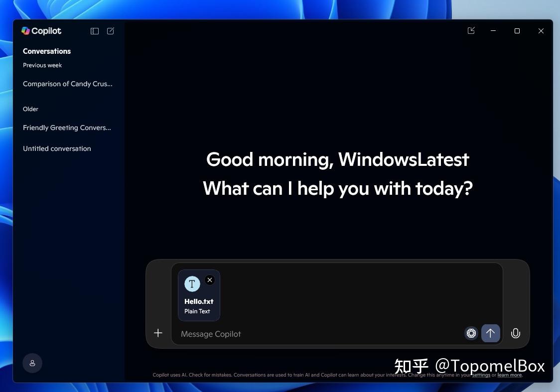Open the plus attachment menu
Image resolution: width=560 pixels, height=392 pixels.
tap(158, 333)
